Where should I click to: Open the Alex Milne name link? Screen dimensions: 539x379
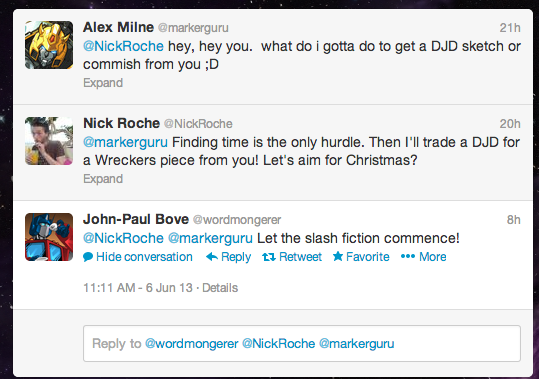tap(118, 27)
